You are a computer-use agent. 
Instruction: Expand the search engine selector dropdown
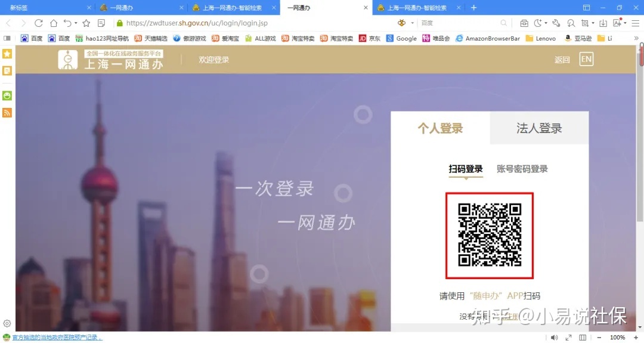[x=413, y=23]
